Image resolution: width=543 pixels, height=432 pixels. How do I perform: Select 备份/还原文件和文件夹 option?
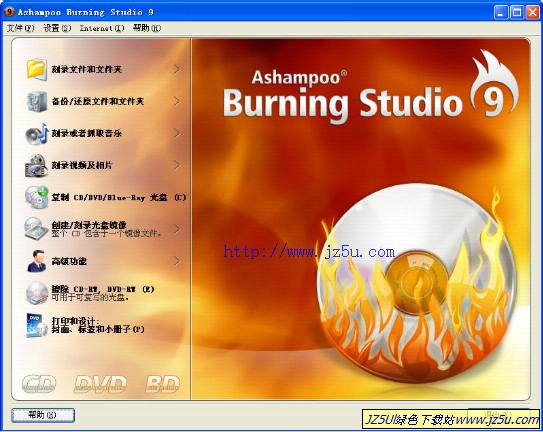click(x=98, y=101)
